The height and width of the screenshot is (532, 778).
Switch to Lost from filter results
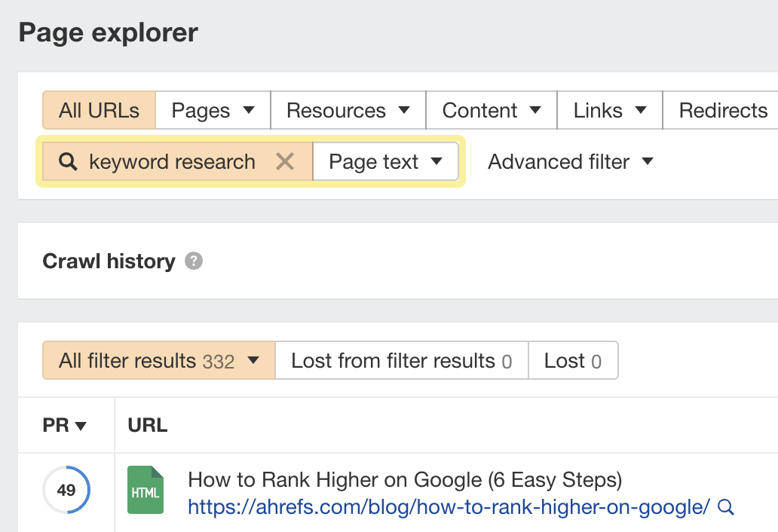[400, 360]
